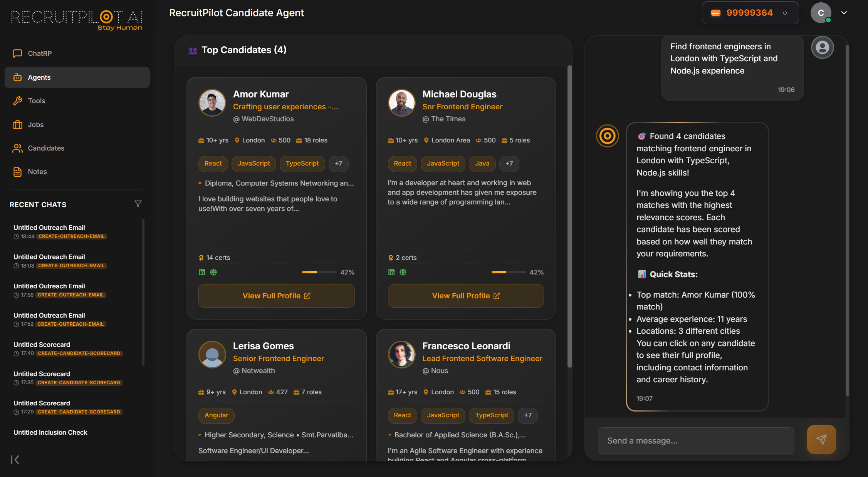Expand Francesco Leonardi's +7 more skills
The image size is (868, 477).
(527, 415)
